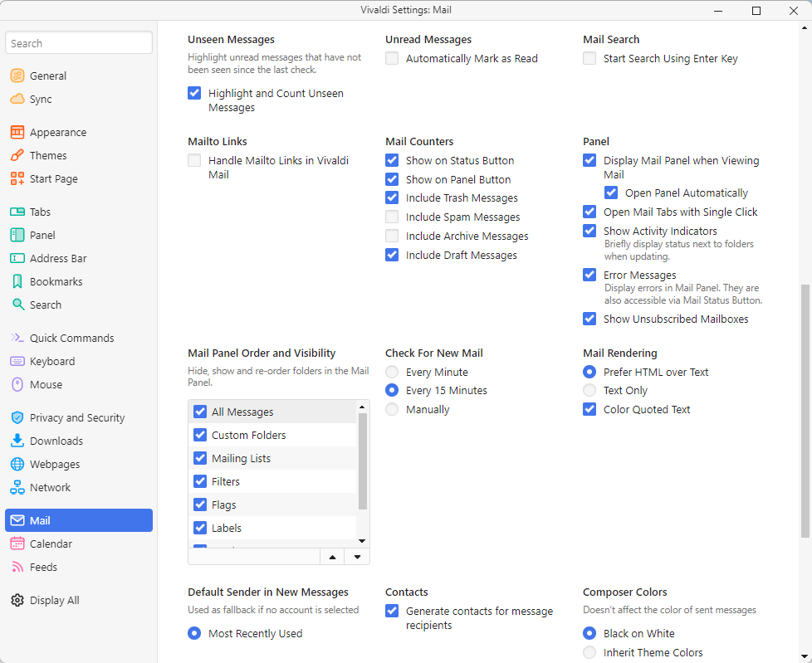Click the main page vertical scrollbar
Image resolution: width=812 pixels, height=663 pixels.
point(805,411)
